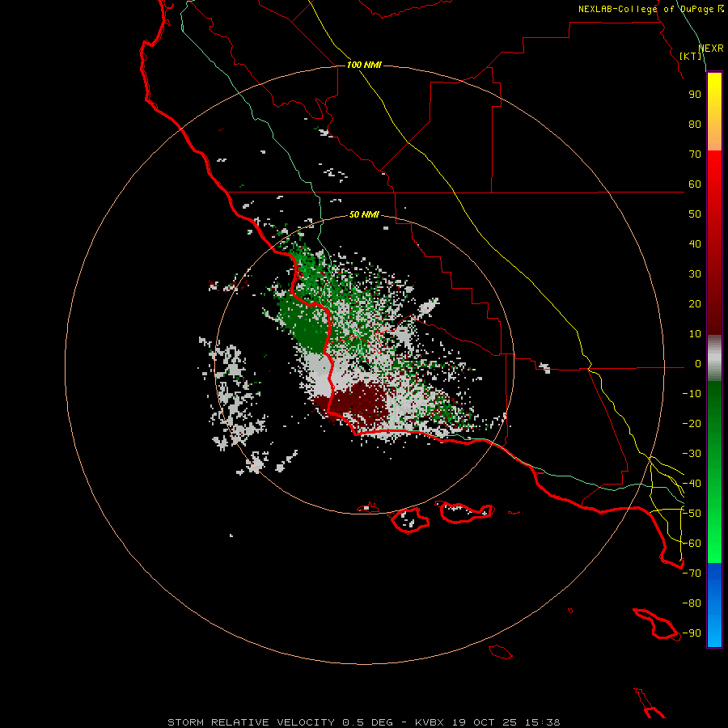Select the positive "50" legend value
Viewport: 728px width, 728px height.
pyautogui.click(x=695, y=214)
